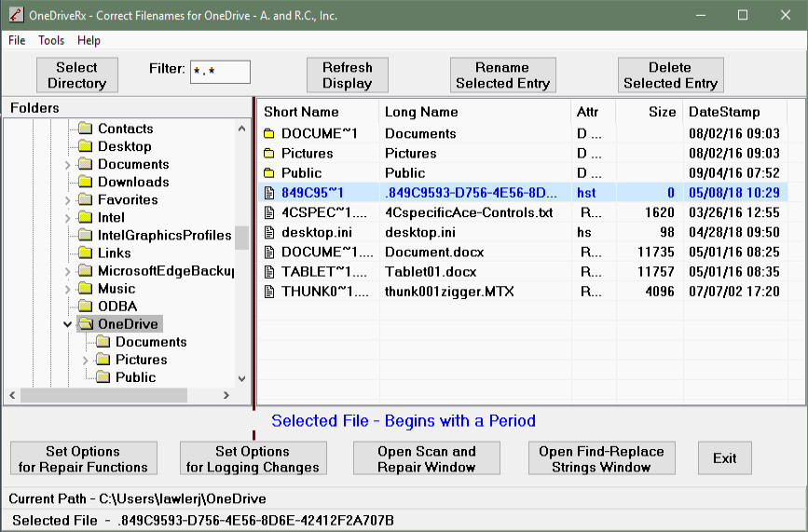
Task: Select thunk001zigger.MTX long name cell
Action: pos(449,292)
